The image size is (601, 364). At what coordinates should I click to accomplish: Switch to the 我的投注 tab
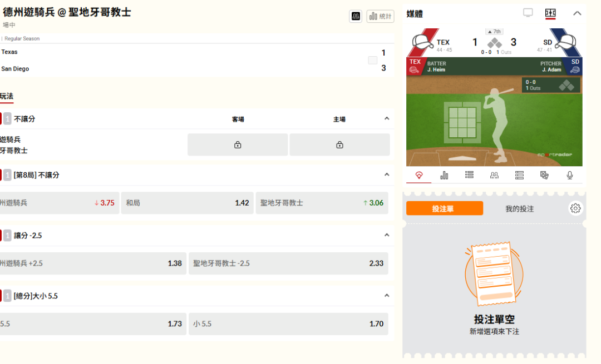point(519,208)
